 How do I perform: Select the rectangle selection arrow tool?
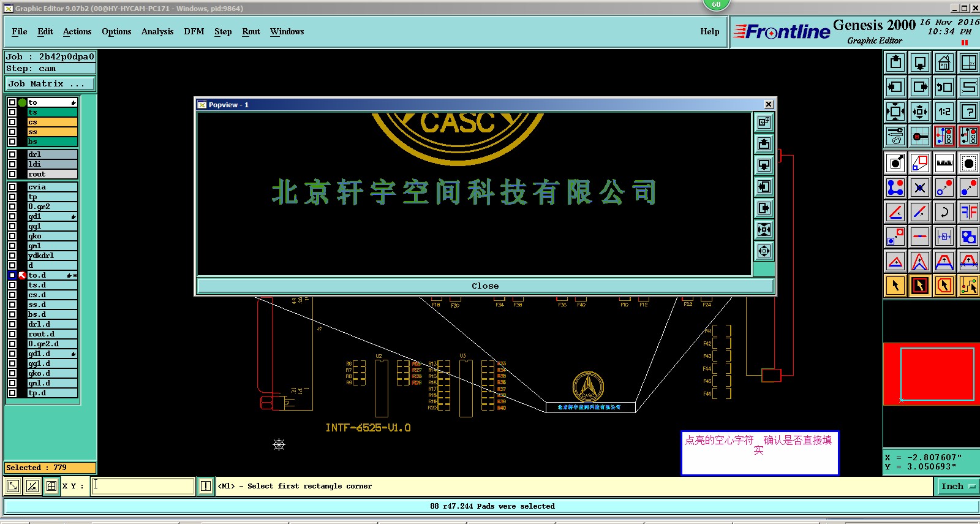(920, 286)
